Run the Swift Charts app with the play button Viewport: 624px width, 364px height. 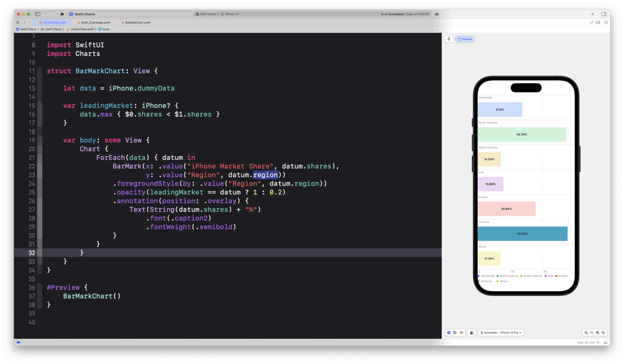pos(62,14)
